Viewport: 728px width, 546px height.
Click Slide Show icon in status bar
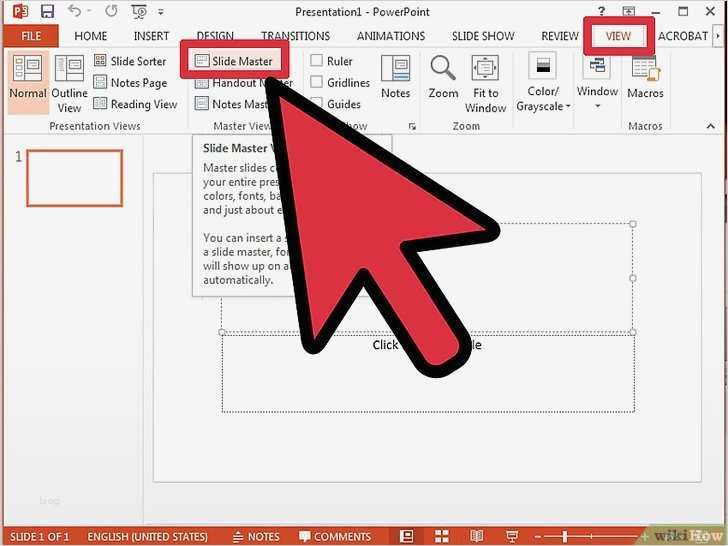[512, 537]
